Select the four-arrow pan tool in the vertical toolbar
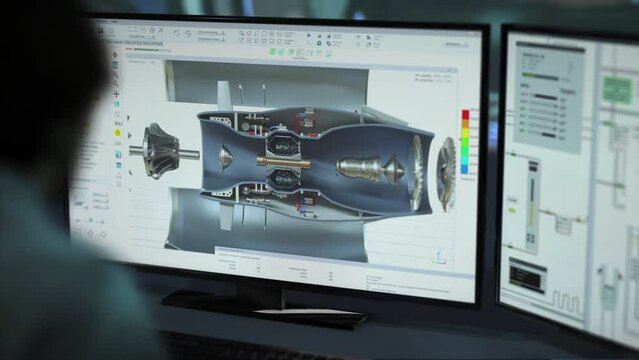Viewport: 639px width, 360px height. tap(116, 94)
